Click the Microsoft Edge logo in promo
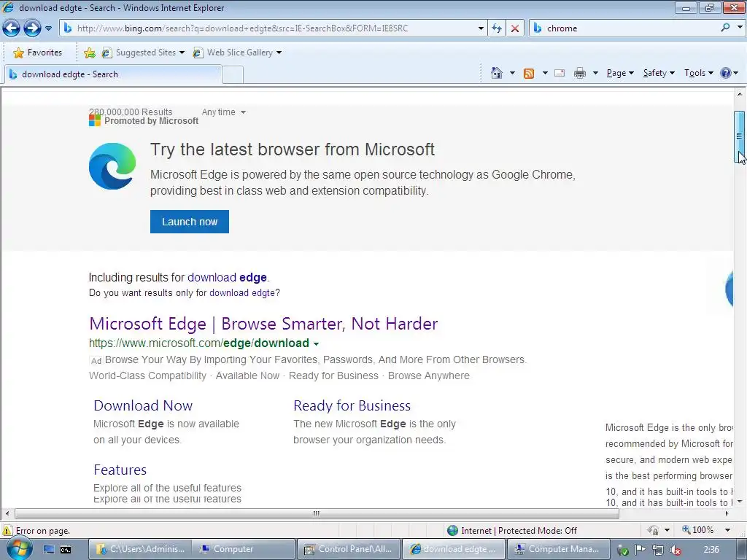Screen dimensions: 747x560 (x=112, y=166)
